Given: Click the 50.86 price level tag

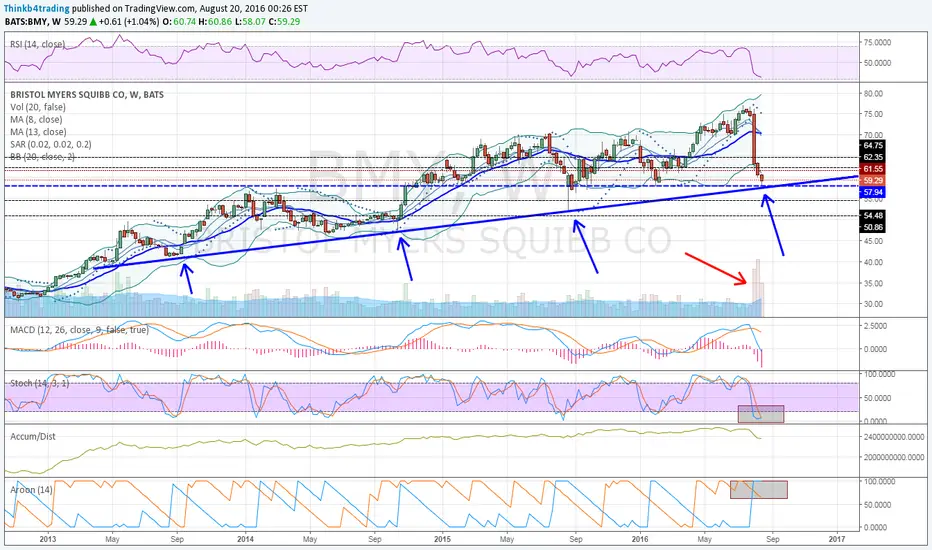Looking at the screenshot, I should click(873, 227).
